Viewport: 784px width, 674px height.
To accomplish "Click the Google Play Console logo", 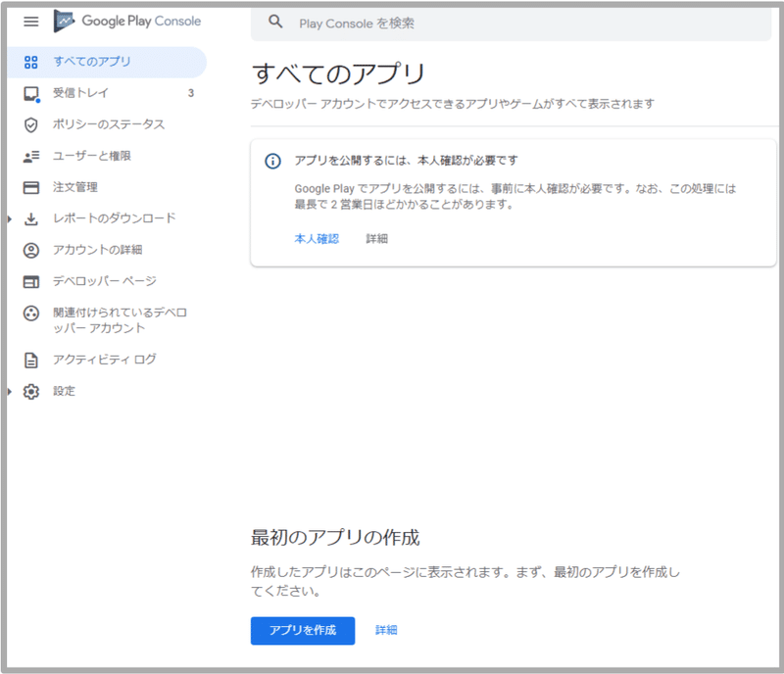I will 127,21.
